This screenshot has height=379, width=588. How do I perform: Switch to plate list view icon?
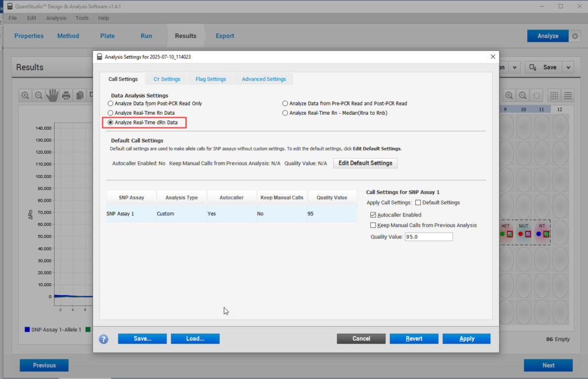(x=568, y=95)
